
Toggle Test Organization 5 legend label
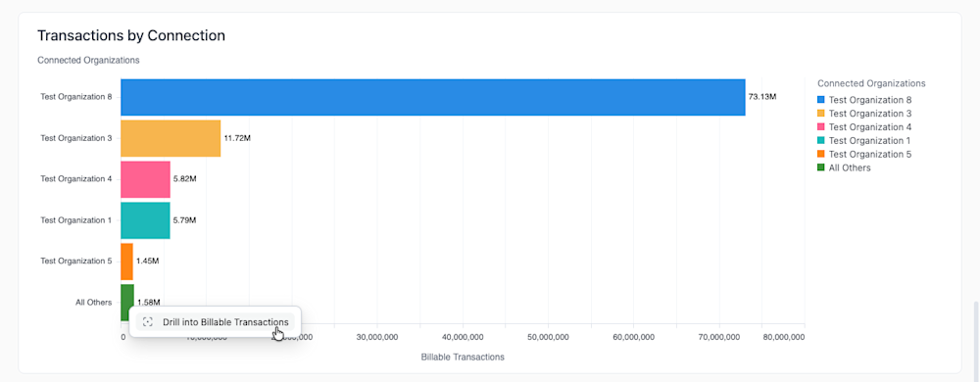tap(870, 154)
